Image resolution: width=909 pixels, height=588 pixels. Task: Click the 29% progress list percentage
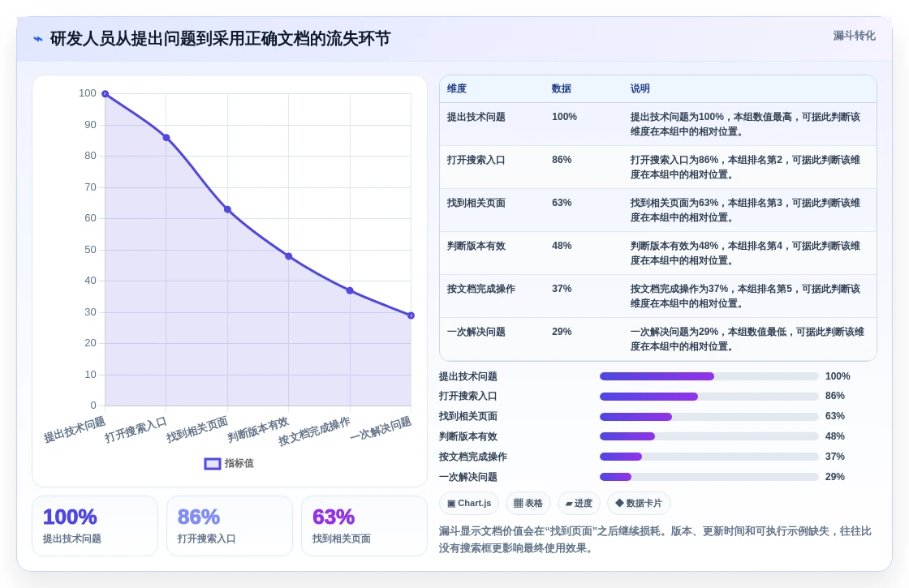(x=835, y=477)
